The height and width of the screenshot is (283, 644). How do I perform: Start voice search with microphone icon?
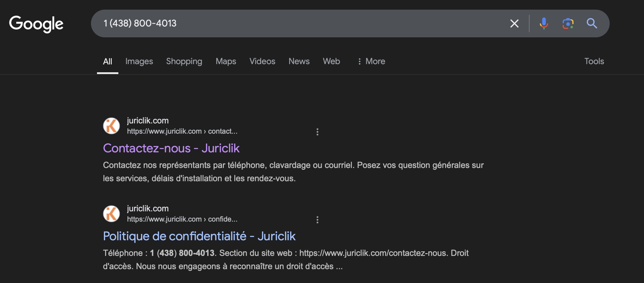(x=544, y=23)
